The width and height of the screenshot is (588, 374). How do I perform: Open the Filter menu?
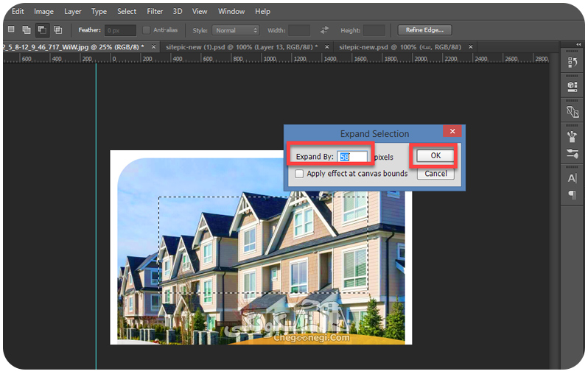tap(155, 12)
